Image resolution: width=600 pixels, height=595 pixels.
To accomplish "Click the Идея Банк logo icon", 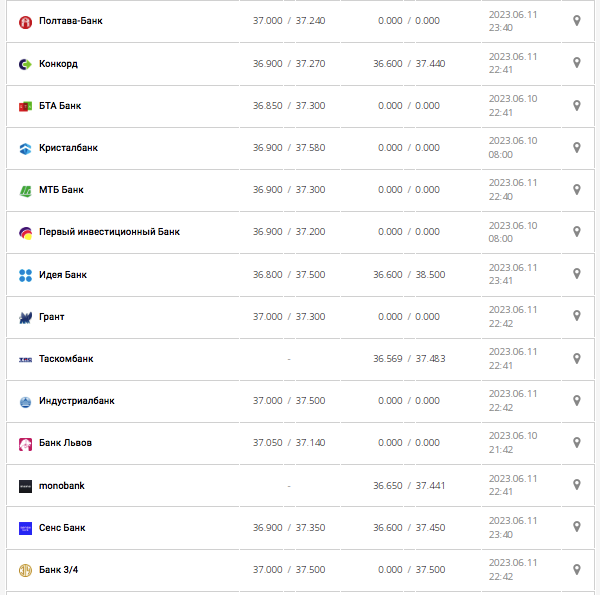I will pos(26,275).
